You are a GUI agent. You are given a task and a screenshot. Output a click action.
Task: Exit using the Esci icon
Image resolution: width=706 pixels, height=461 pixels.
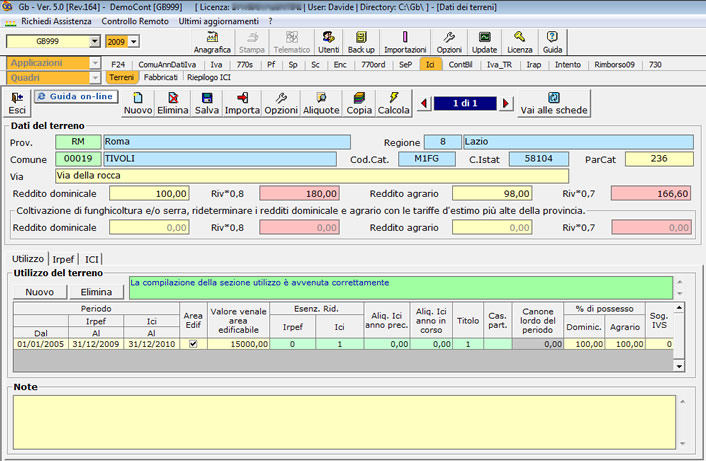tap(16, 104)
